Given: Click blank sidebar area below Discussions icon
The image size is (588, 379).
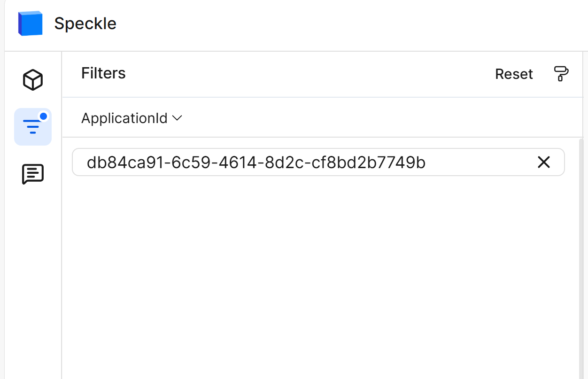Looking at the screenshot, I should 33,282.
